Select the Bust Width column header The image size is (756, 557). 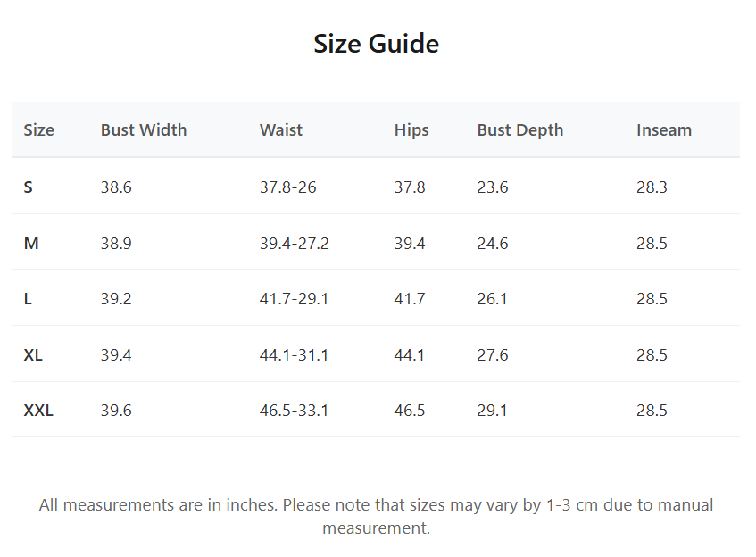[x=144, y=129]
